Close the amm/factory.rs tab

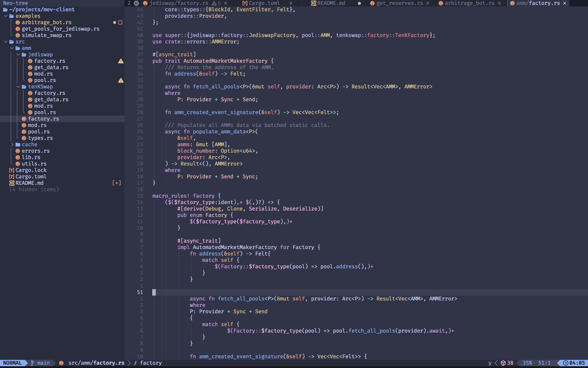pos(565,3)
